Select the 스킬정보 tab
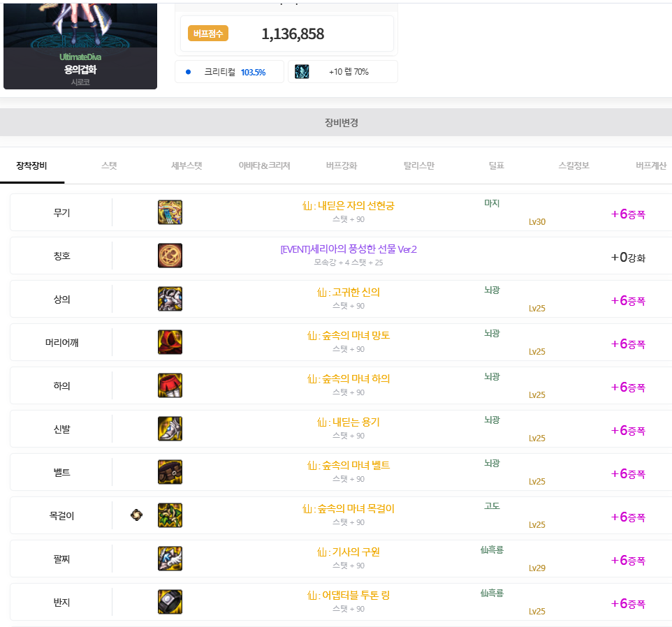This screenshot has width=672, height=627. pos(574,166)
